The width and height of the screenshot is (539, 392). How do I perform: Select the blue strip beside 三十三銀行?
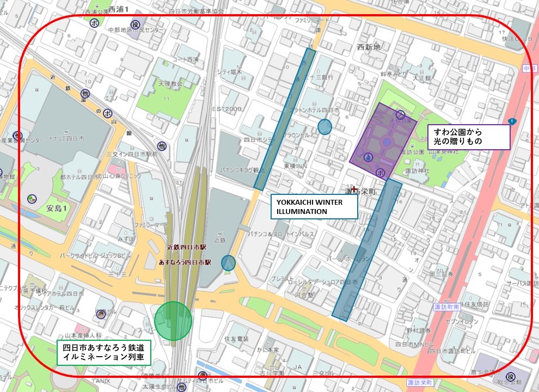click(285, 119)
